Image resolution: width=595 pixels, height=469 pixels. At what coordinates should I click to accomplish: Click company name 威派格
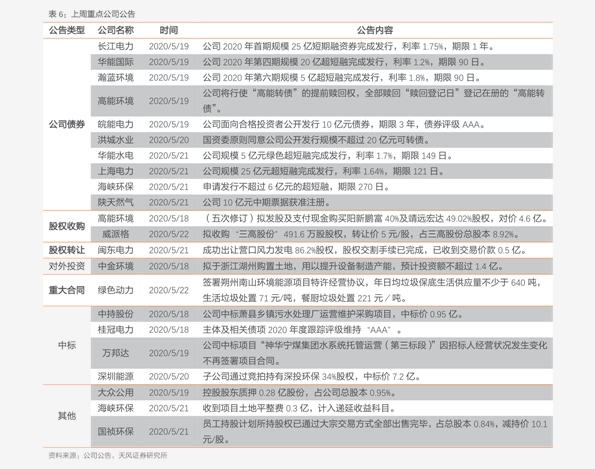(116, 234)
